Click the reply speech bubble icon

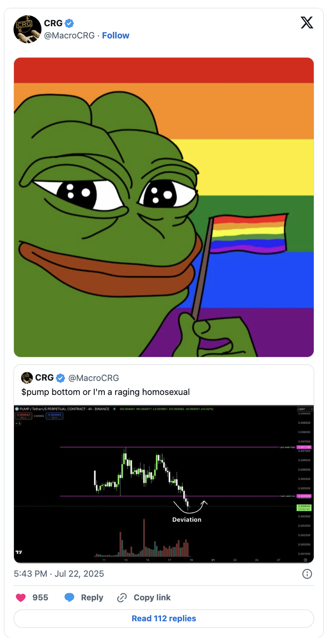coord(69,598)
